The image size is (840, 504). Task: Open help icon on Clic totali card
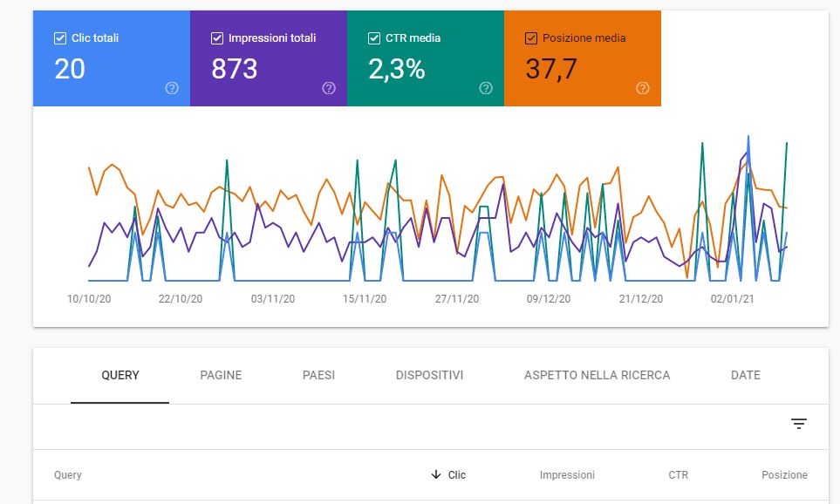(x=172, y=88)
